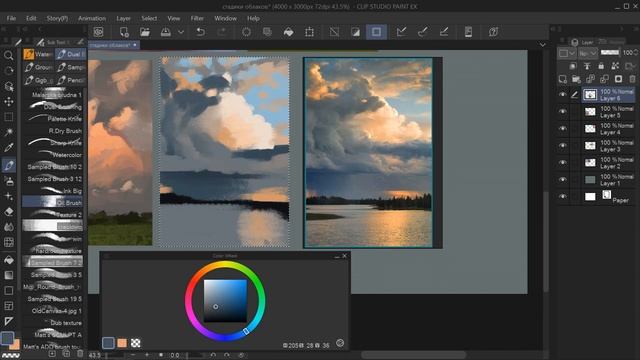640x360 pixels.
Task: Click Scale/Rotate transform toolbar icon
Action: click(x=309, y=32)
